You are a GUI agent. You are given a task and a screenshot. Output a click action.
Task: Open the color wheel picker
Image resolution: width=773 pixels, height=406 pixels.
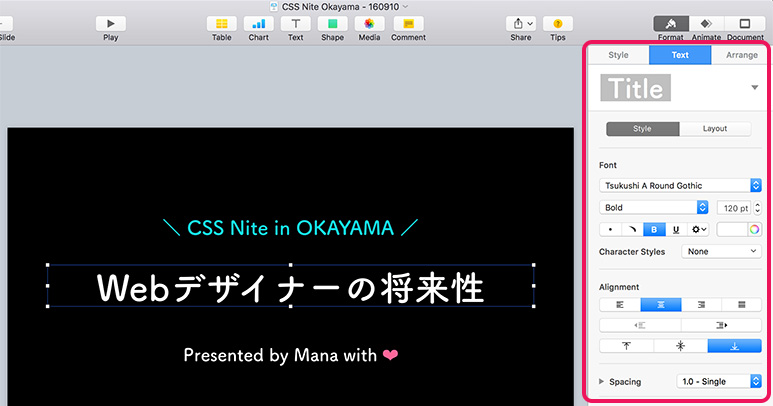click(x=754, y=230)
